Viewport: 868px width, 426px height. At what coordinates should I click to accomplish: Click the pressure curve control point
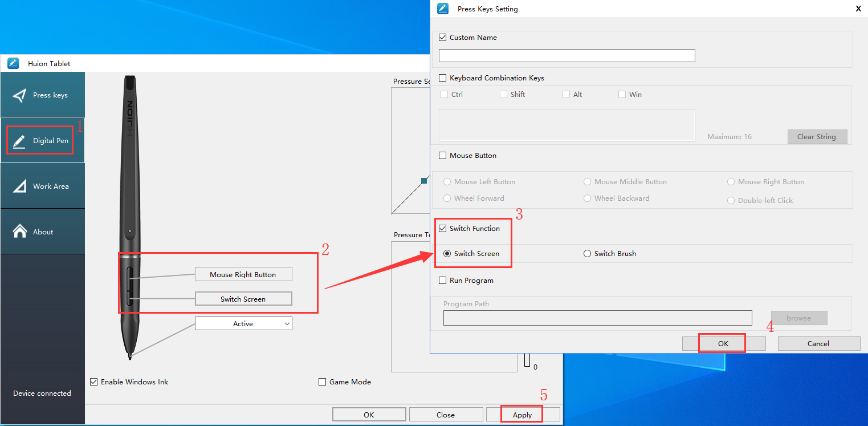click(424, 181)
